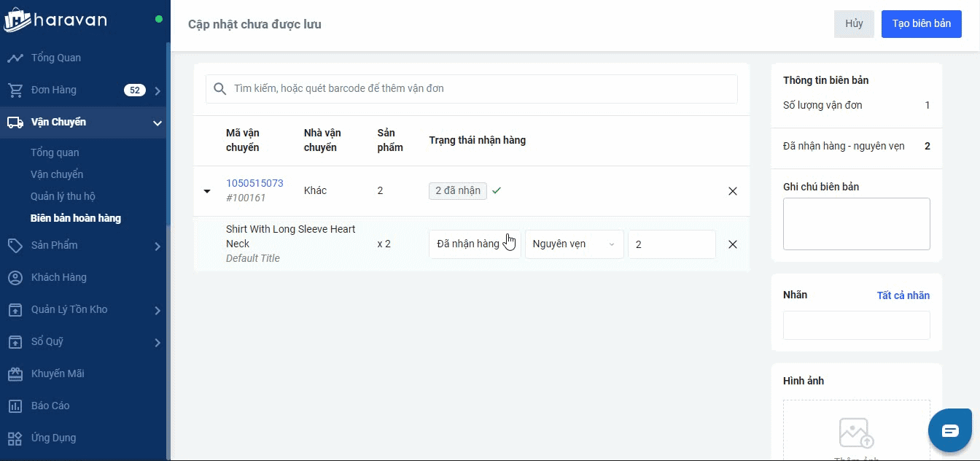The height and width of the screenshot is (461, 980).
Task: Remove shipment 1050515073 row with X
Action: pos(733,191)
